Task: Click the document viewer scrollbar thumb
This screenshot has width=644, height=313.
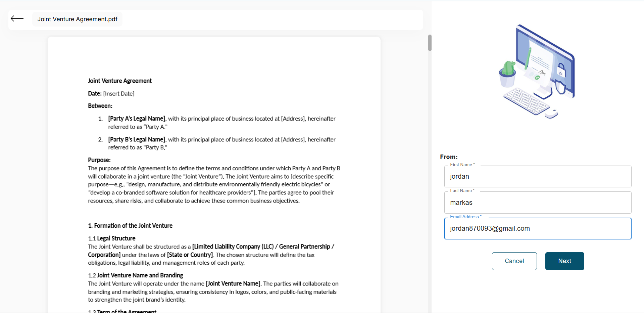Action: click(x=430, y=43)
